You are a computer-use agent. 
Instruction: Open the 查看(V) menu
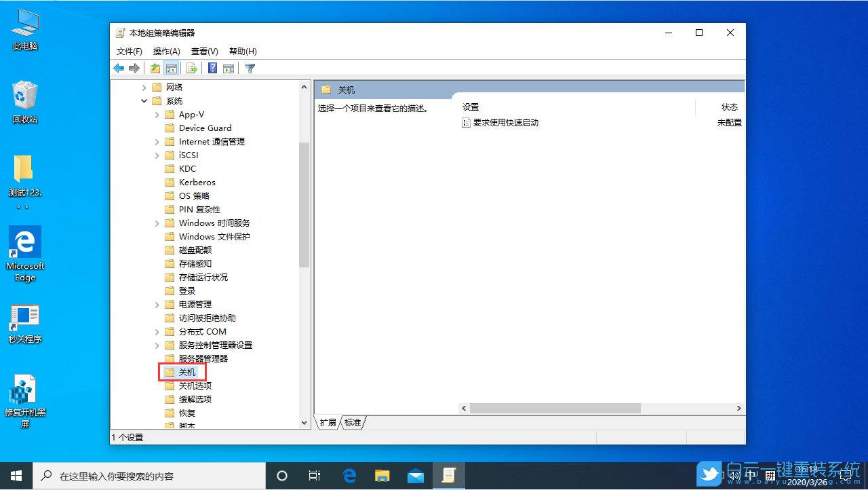tap(204, 51)
